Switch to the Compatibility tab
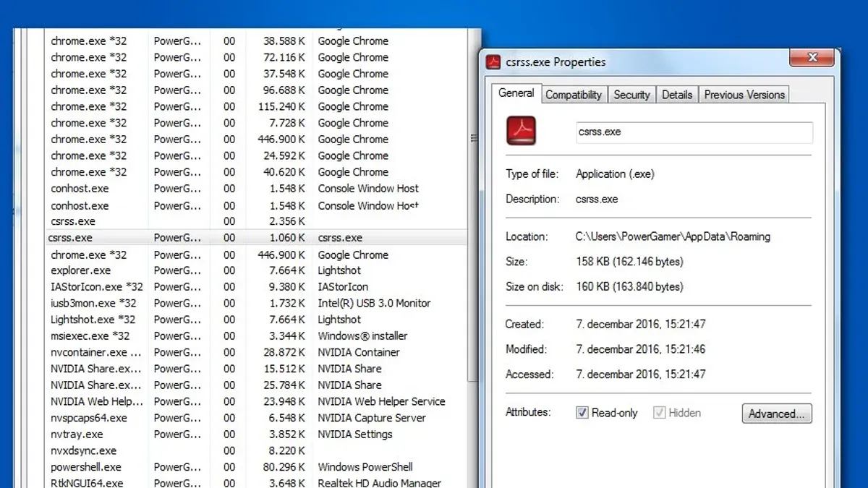The height and width of the screenshot is (488, 868). click(x=574, y=95)
